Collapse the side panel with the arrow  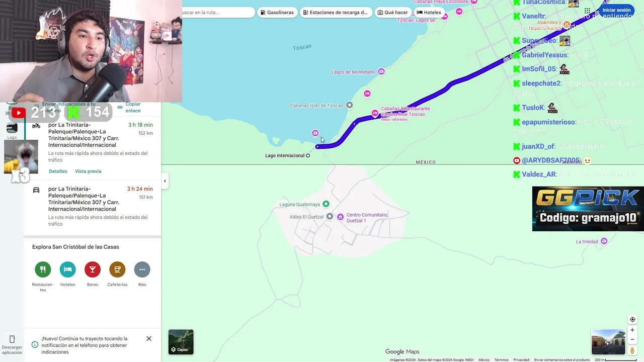click(165, 181)
